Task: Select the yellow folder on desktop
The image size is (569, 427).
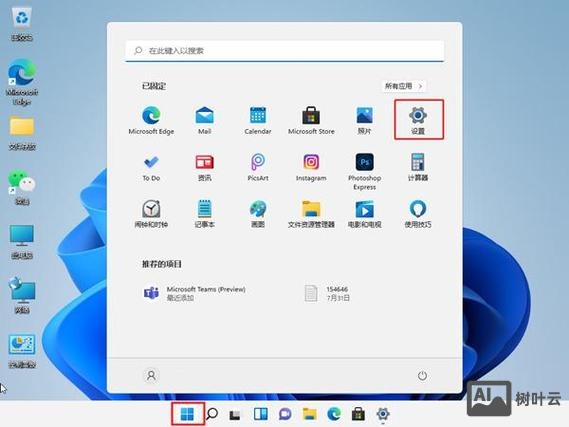Action: click(22, 134)
